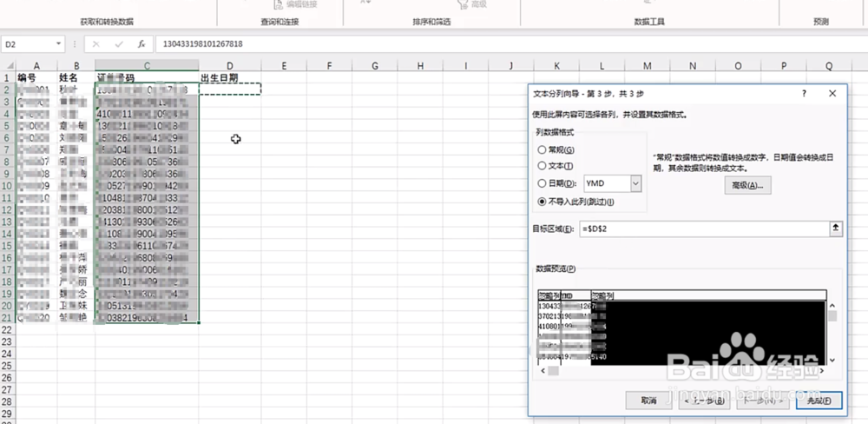
Task: Select column B header
Action: coord(76,66)
